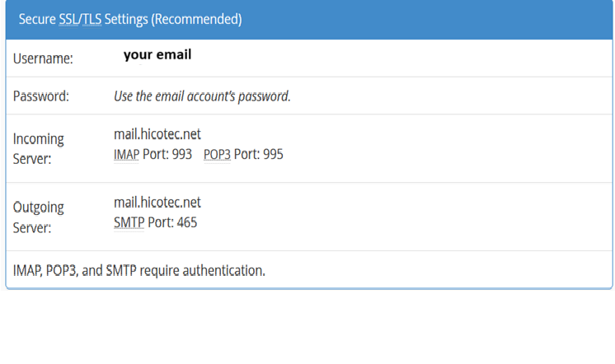Click the 'your email' username value
The height and width of the screenshot is (364, 615).
(157, 54)
